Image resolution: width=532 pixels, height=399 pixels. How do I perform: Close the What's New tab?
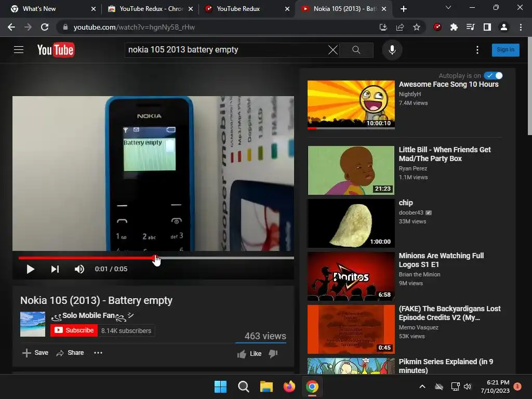click(x=94, y=9)
